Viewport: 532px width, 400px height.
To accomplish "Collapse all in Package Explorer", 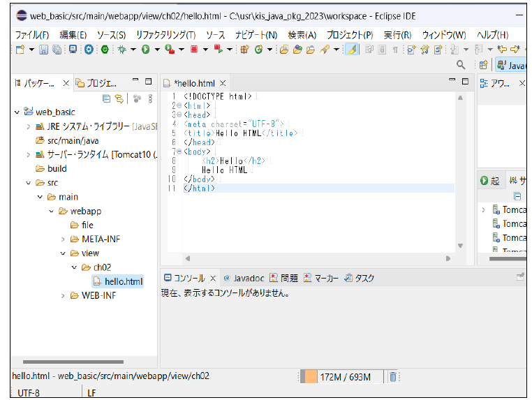I will tap(107, 99).
